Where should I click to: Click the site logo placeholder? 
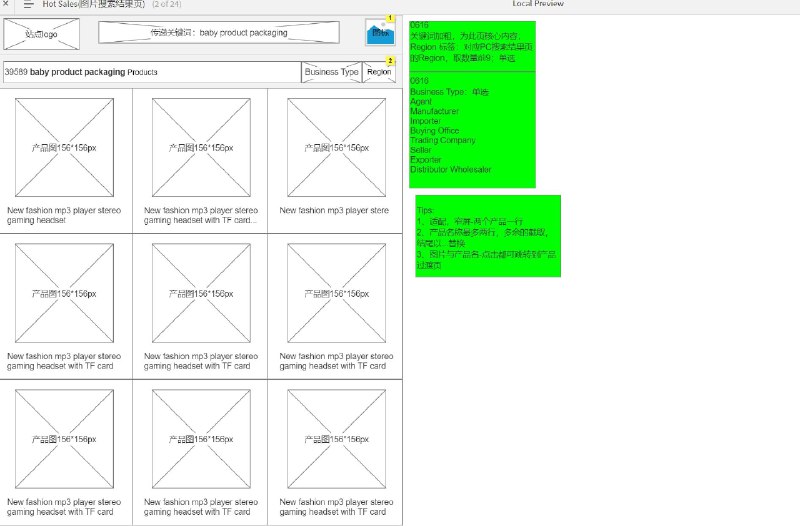tap(41, 34)
